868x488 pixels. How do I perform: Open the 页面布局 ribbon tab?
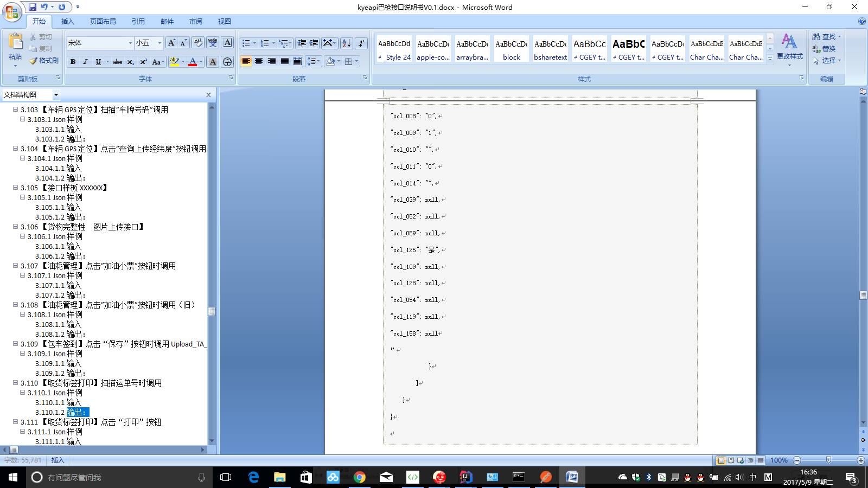tap(103, 22)
